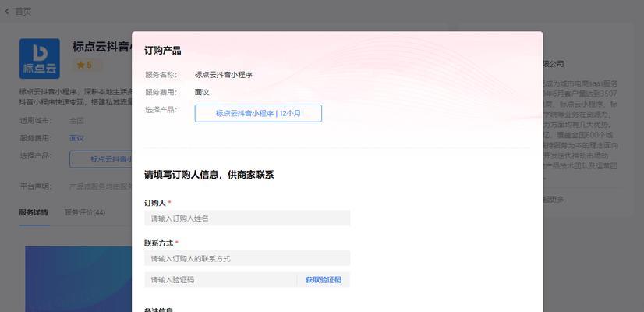Click the service name 标点云抖音小程序 in dialog
This screenshot has width=644, height=312.
[224, 75]
